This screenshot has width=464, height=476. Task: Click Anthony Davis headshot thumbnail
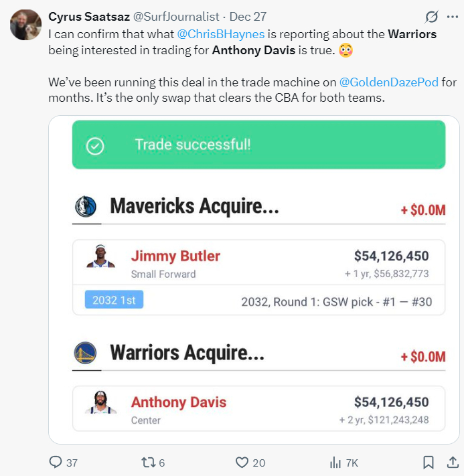tap(101, 402)
